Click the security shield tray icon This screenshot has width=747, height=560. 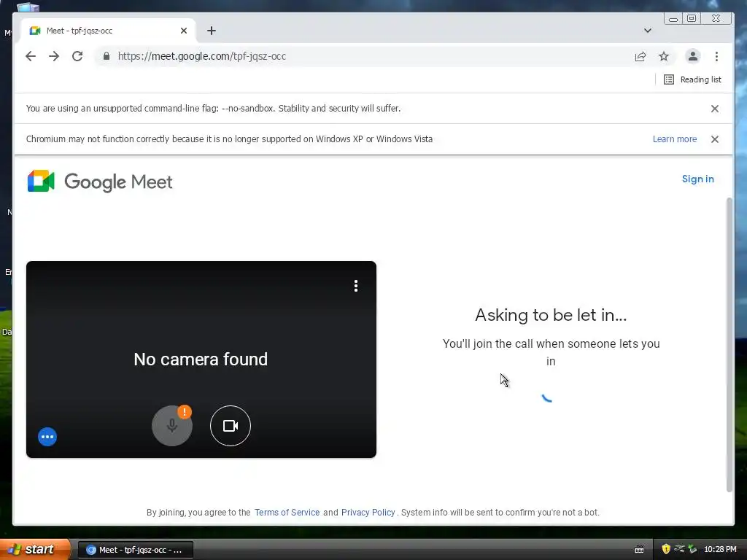pos(666,549)
